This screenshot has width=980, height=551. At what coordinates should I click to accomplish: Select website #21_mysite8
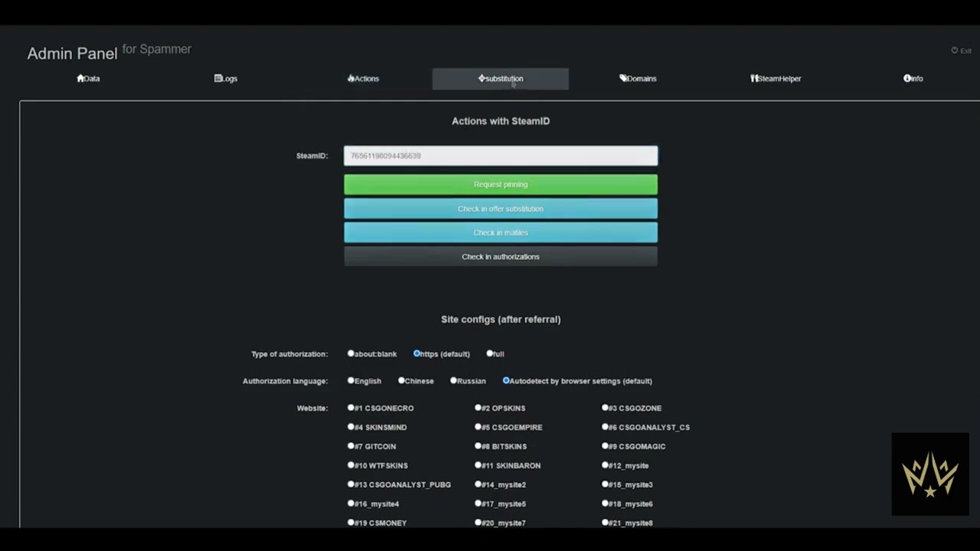tap(605, 523)
